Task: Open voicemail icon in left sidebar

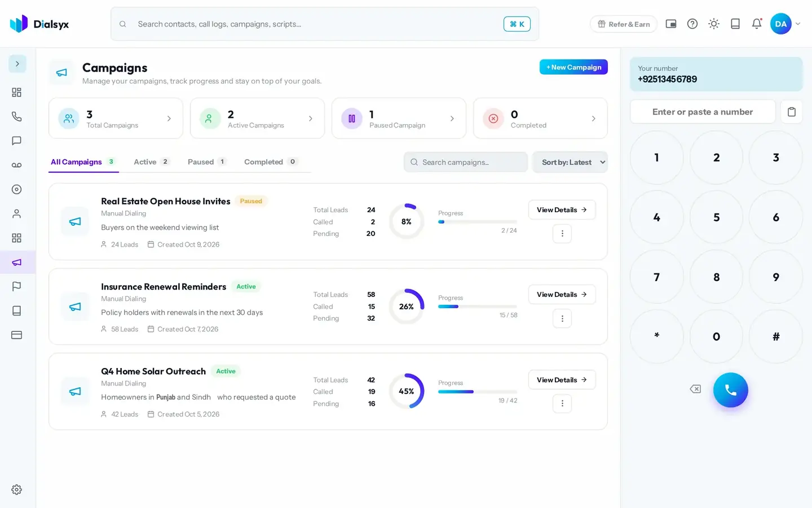Action: click(x=17, y=165)
